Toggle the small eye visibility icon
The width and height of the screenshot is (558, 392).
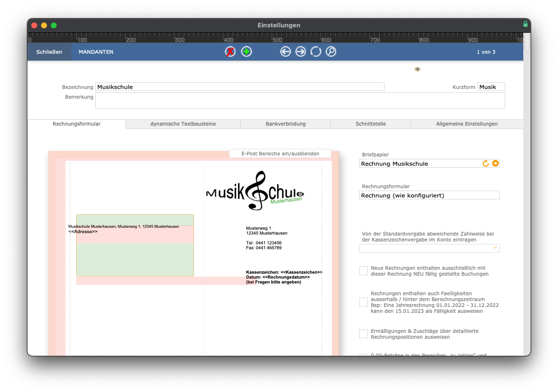coord(417,69)
